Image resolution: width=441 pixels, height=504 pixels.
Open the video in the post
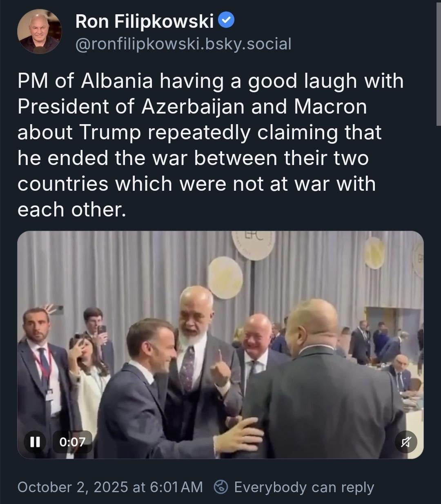220,344
